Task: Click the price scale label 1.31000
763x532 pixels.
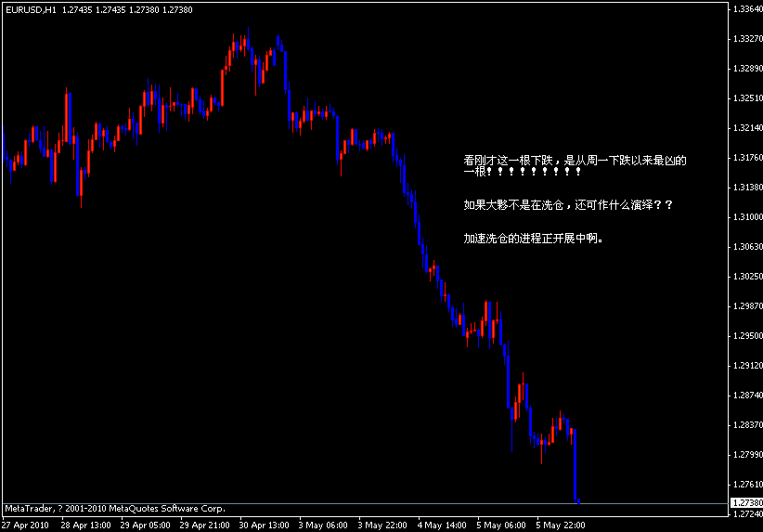Action: pos(747,216)
